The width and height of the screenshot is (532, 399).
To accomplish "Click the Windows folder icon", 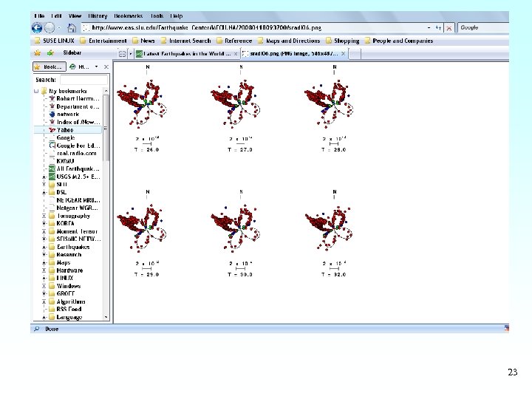I will click(52, 286).
